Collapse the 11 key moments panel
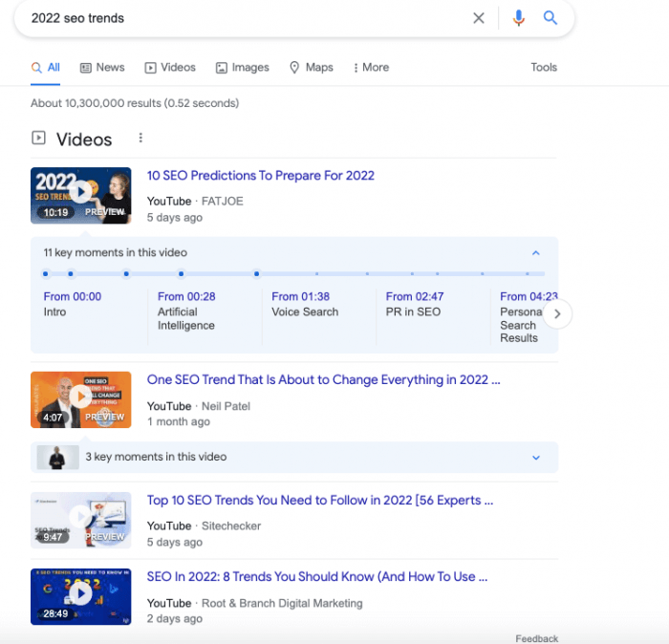Viewport: 669px width, 644px height. click(536, 253)
